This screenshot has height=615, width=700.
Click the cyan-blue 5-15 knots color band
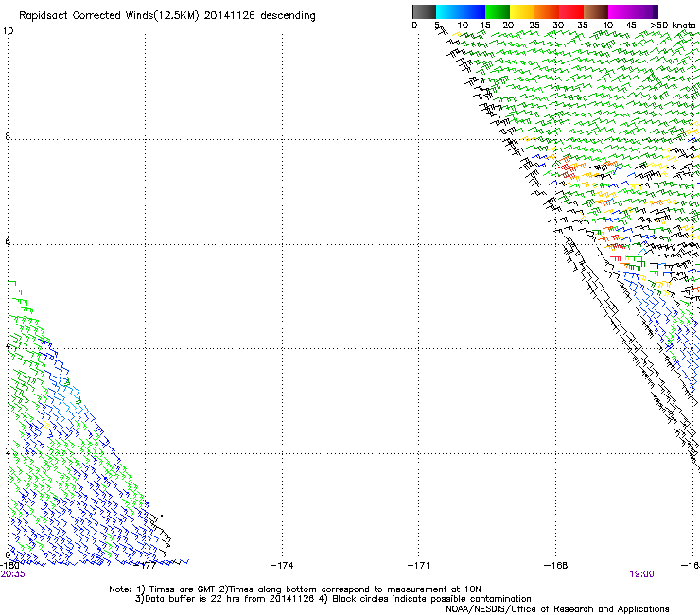pos(461,11)
